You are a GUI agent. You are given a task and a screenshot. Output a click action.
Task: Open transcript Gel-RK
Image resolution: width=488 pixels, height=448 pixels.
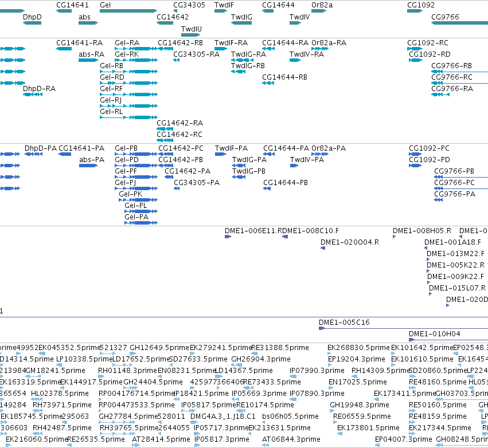(x=127, y=54)
